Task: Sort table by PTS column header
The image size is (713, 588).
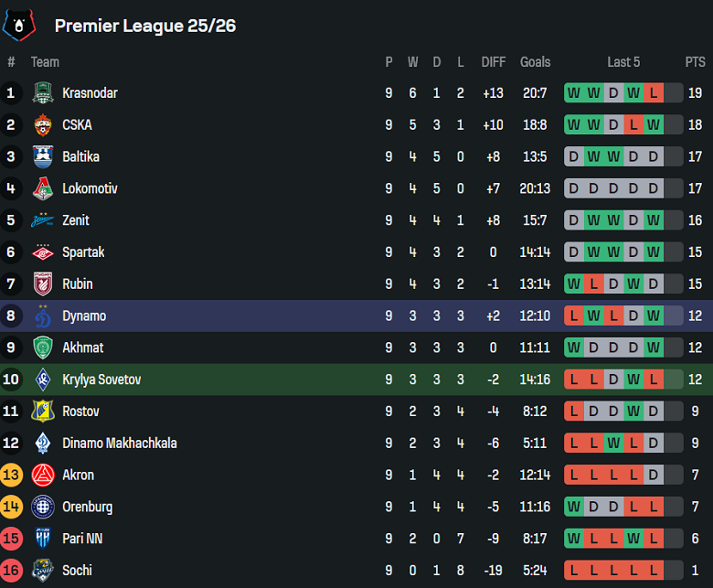Action: pos(695,62)
